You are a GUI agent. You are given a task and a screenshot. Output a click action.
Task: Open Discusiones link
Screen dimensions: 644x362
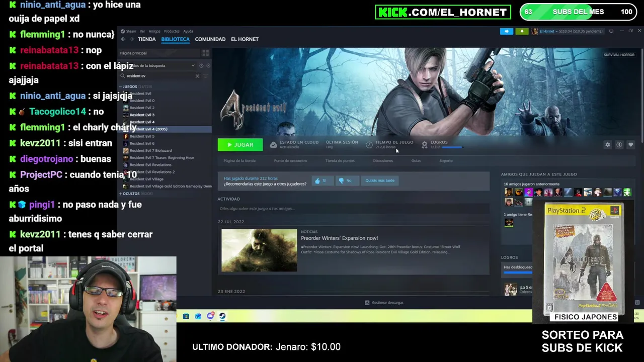pos(383,161)
